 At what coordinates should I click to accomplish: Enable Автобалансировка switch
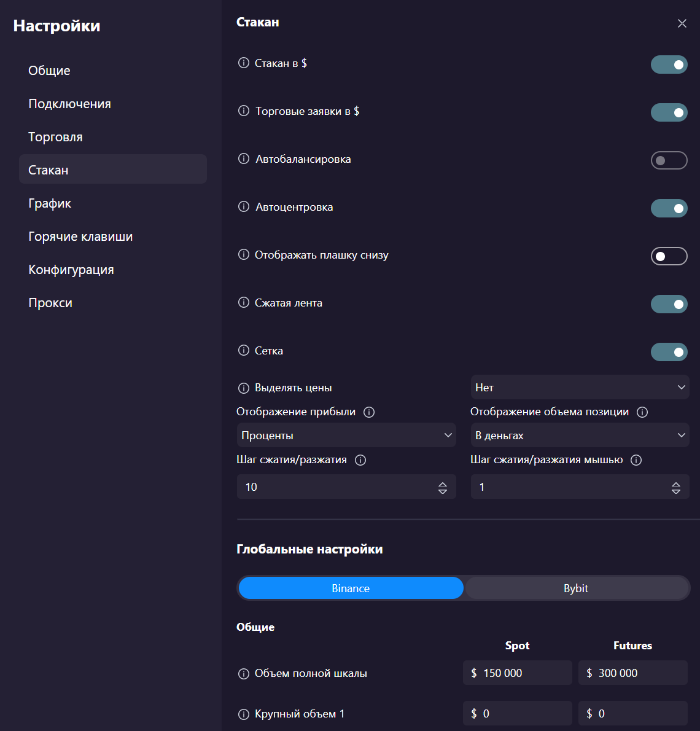pos(669,160)
